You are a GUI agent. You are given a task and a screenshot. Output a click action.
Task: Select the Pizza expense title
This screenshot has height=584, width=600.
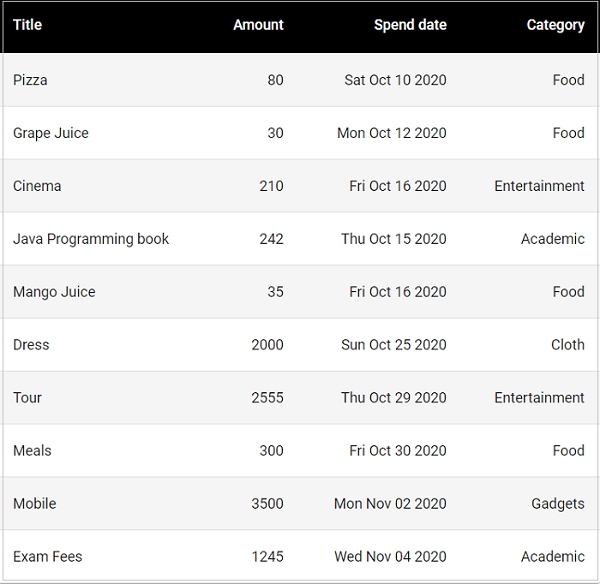click(30, 80)
